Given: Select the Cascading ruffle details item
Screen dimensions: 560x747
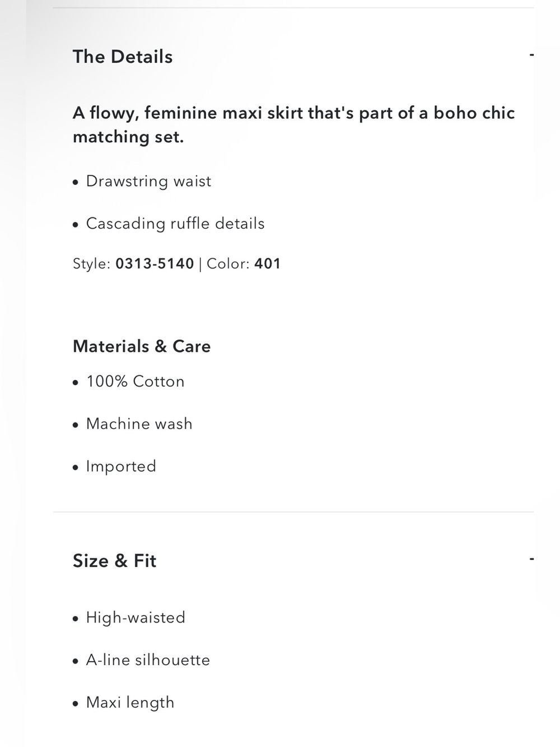Looking at the screenshot, I should 175,224.
